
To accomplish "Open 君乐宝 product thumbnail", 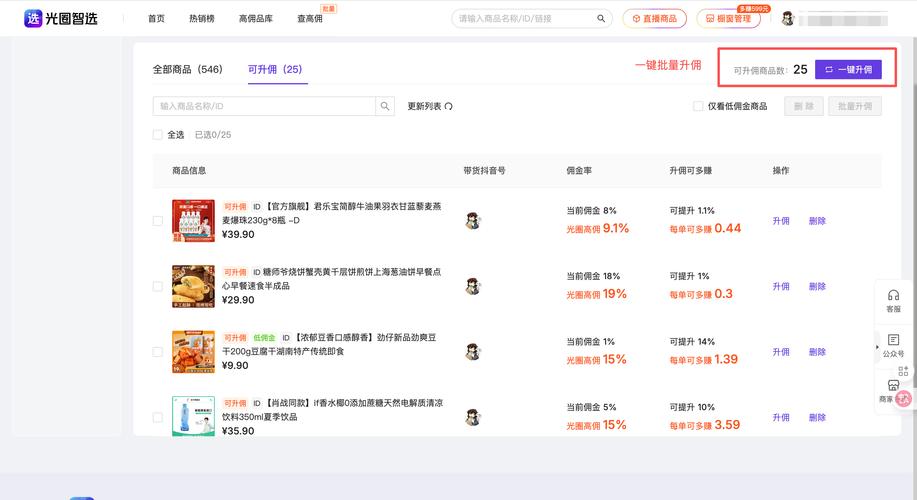I will [193, 221].
